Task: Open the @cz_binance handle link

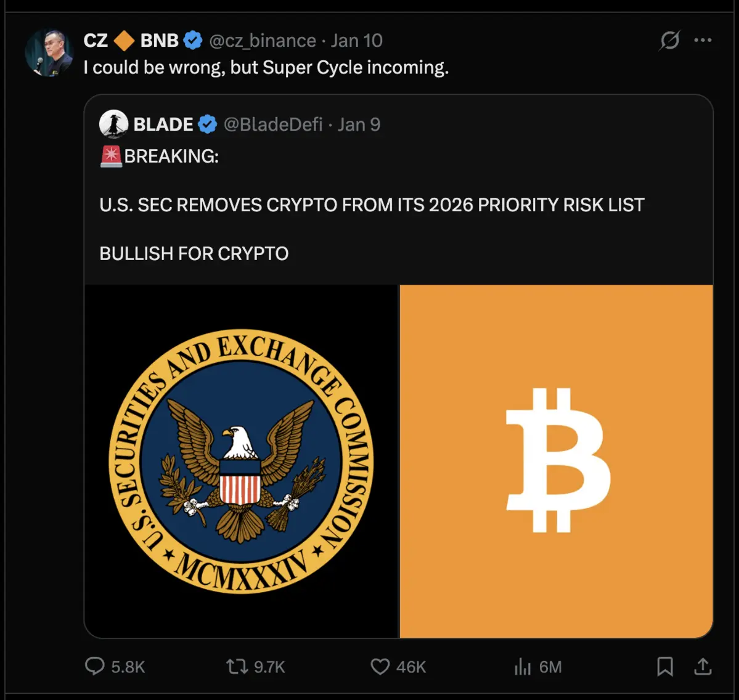Action: click(263, 41)
